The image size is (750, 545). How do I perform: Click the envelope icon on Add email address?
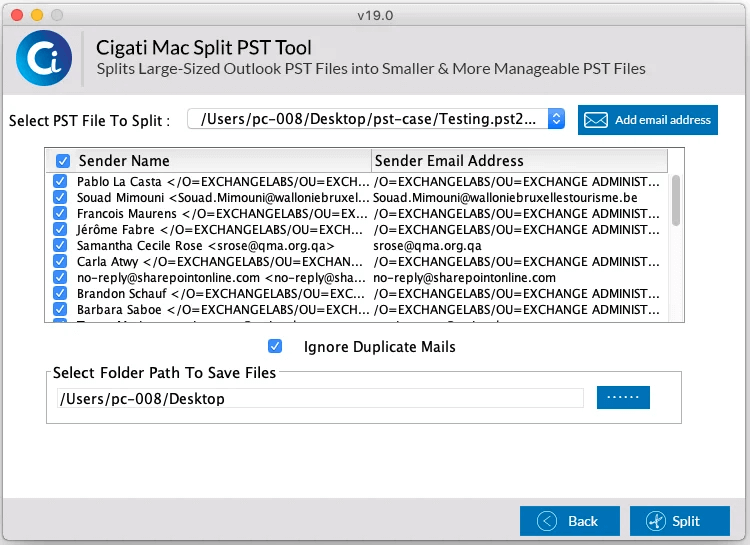tap(596, 120)
